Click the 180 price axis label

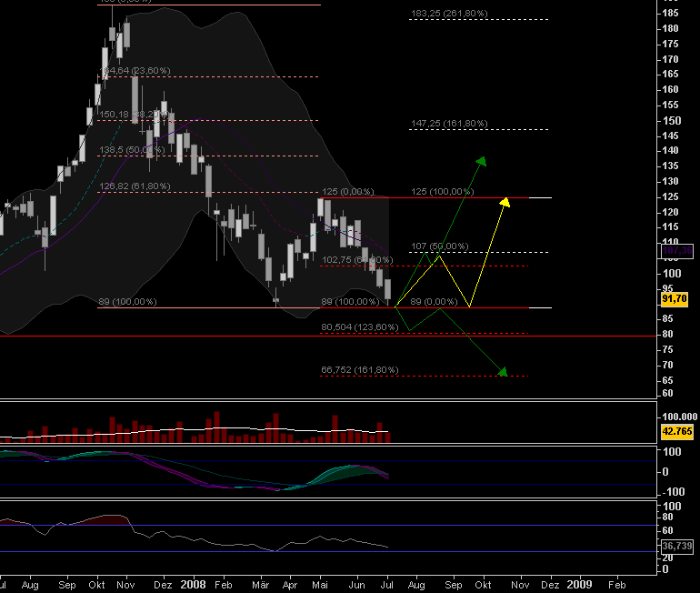coord(670,28)
